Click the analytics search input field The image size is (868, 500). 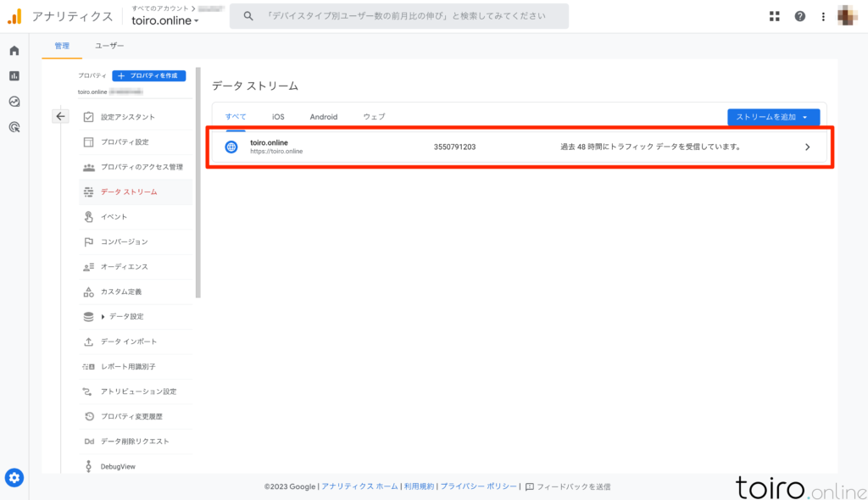[x=399, y=16]
